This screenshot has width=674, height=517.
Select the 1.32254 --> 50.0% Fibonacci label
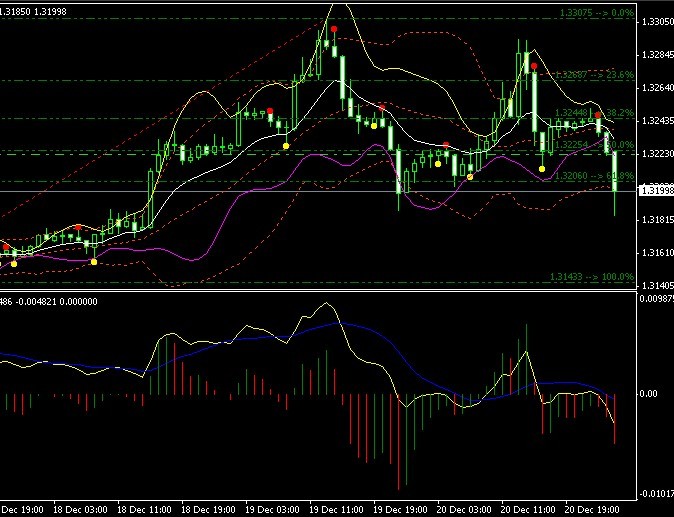point(594,144)
